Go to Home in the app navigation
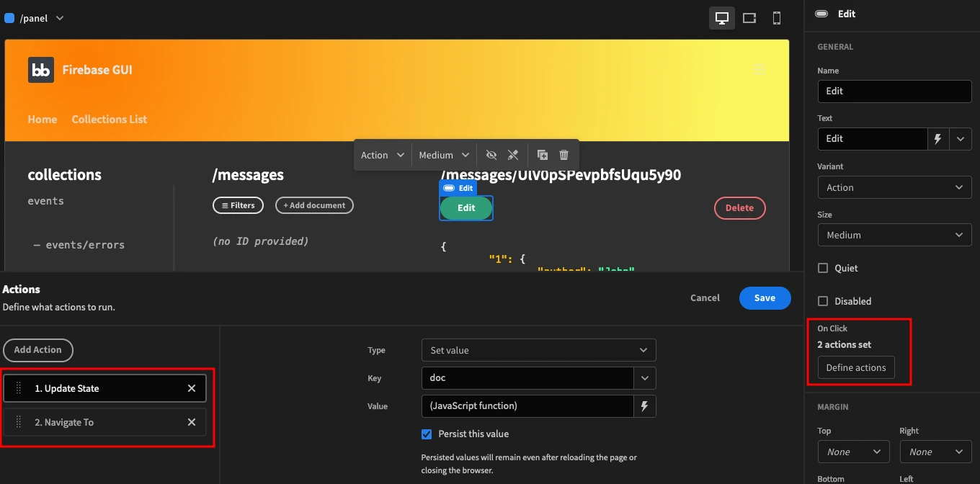This screenshot has height=484, width=980. coord(43,120)
